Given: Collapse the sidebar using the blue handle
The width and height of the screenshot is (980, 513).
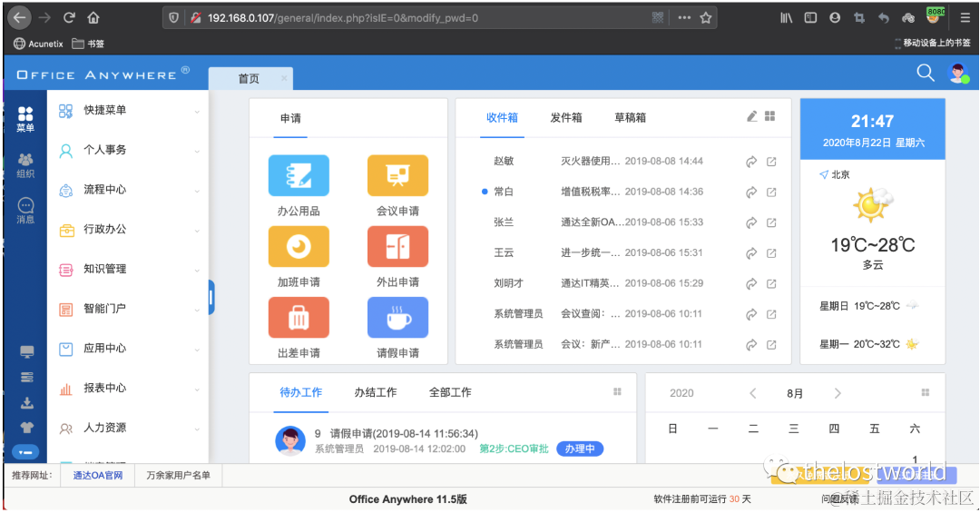Looking at the screenshot, I should [x=211, y=297].
